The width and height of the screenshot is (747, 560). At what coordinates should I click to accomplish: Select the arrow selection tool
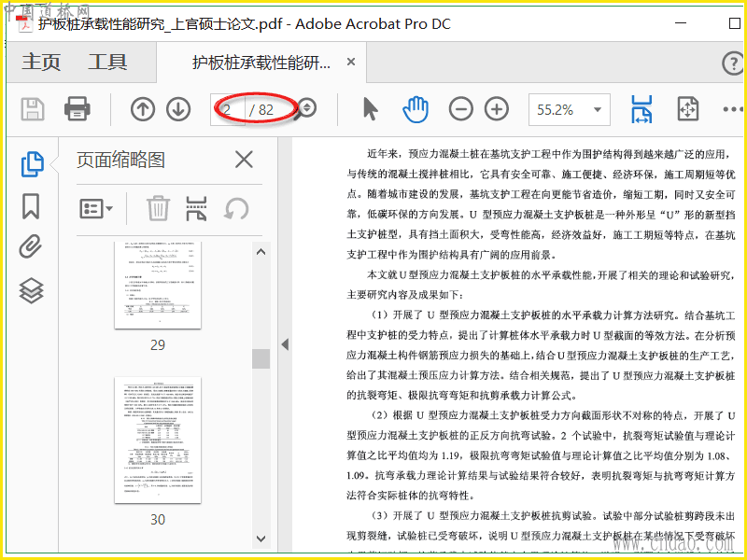click(x=370, y=109)
